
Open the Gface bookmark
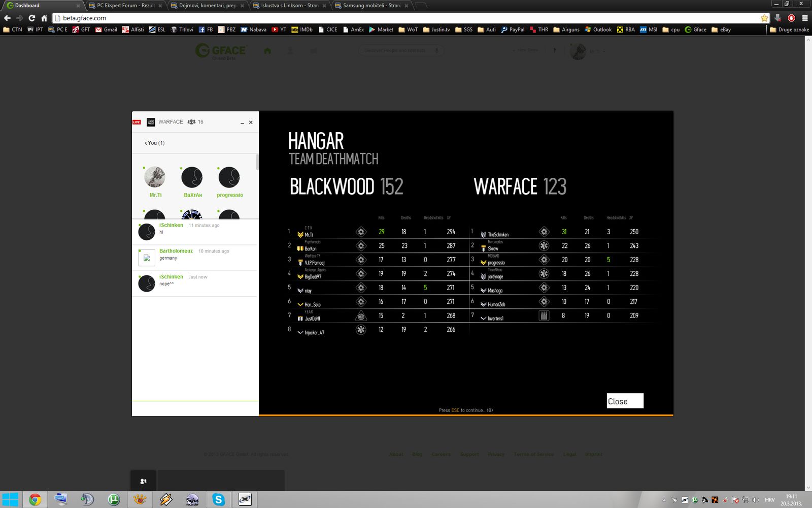pyautogui.click(x=695, y=29)
